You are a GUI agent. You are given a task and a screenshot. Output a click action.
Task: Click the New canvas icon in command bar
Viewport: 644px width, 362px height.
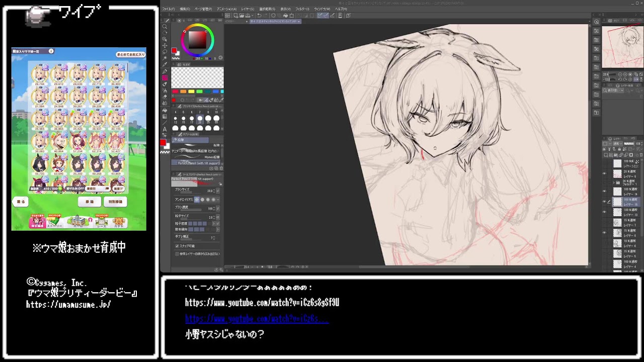click(x=235, y=16)
